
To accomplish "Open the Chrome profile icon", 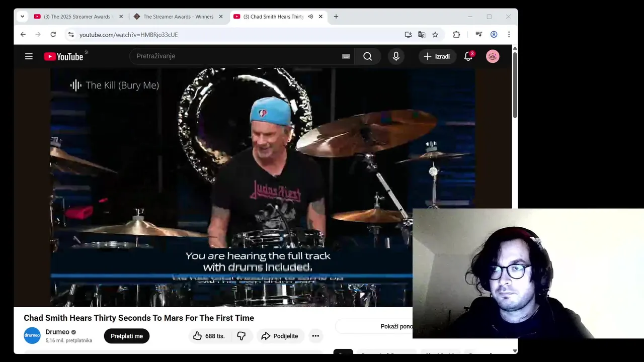I will [494, 34].
